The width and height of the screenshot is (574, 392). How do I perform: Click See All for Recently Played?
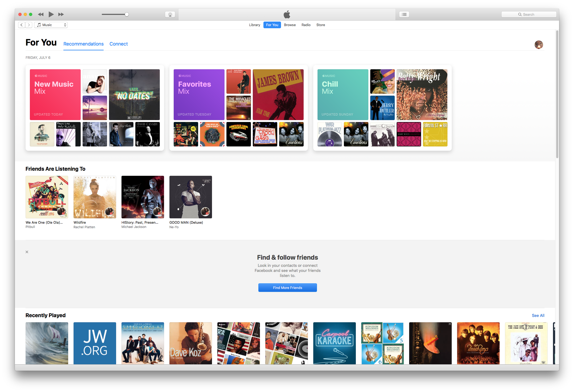coord(538,315)
